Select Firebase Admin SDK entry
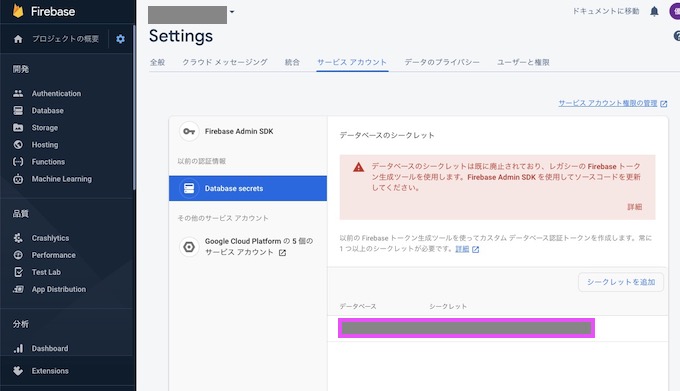 [248, 131]
